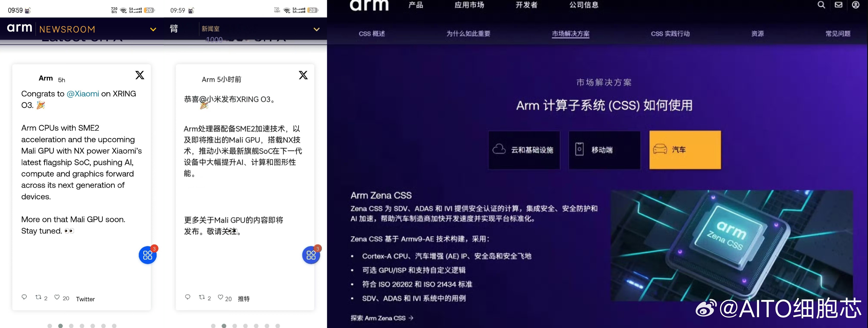Tap the Wi-Fi icon in the middle phone status bar
868x328 pixels.
tap(287, 10)
